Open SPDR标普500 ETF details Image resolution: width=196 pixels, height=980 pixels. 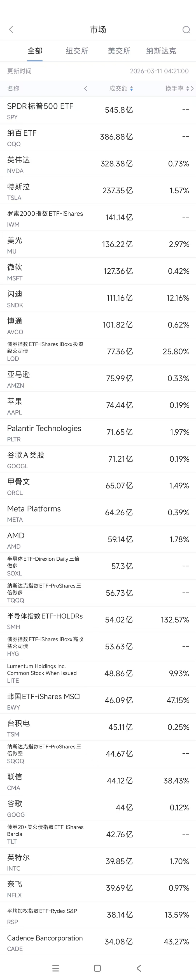coord(98,110)
